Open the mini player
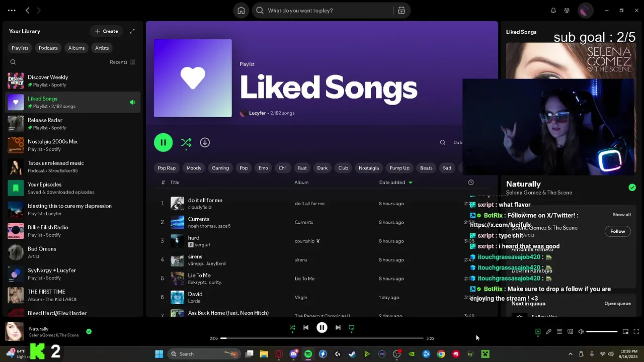Image resolution: width=644 pixels, height=362 pixels. point(625,332)
